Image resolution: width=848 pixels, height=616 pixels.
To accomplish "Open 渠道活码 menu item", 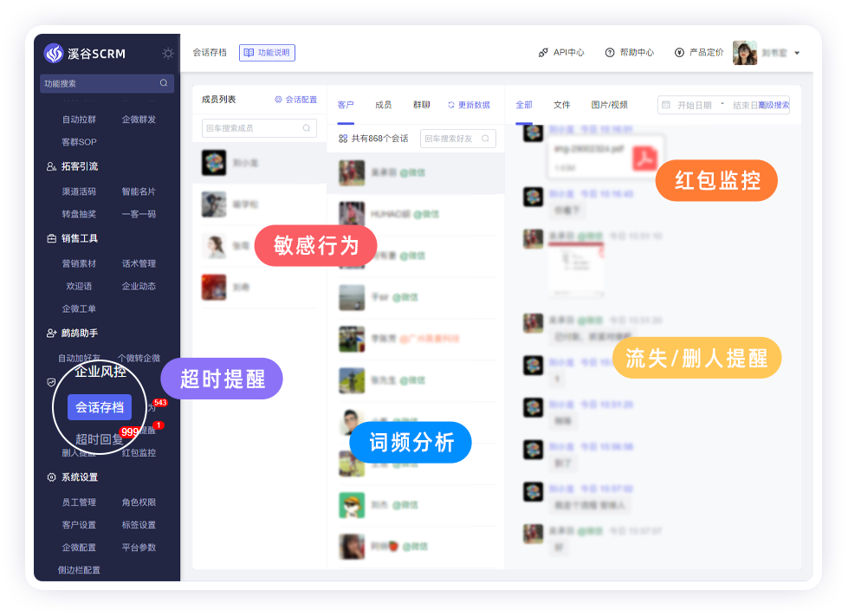I will (x=79, y=191).
